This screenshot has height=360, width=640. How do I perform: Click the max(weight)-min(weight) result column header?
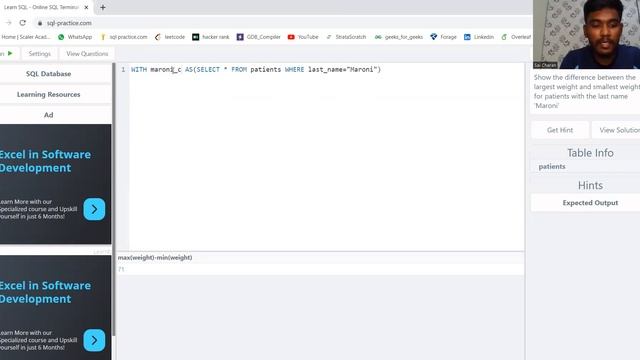[155, 258]
